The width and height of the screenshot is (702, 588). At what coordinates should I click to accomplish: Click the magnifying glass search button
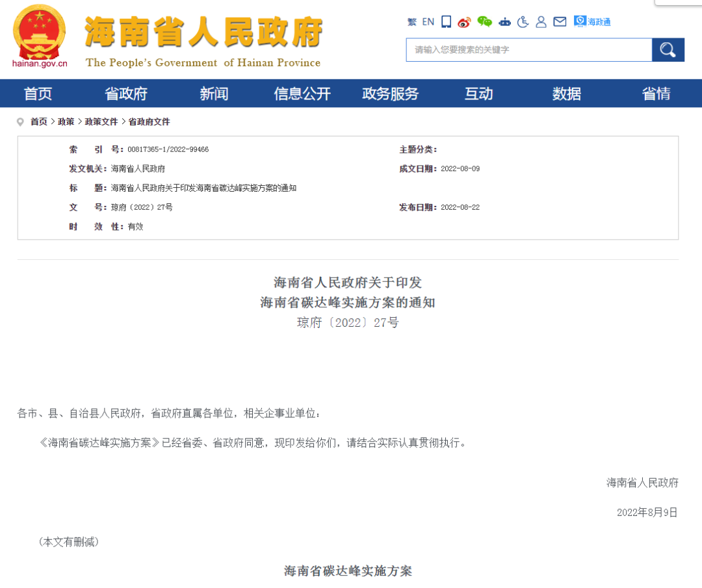[x=668, y=50]
